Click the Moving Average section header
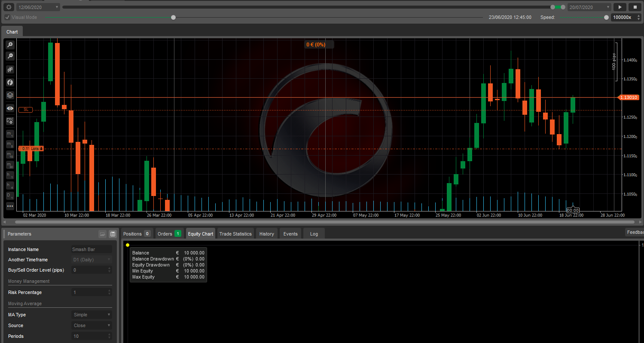The image size is (644, 343). [x=25, y=303]
